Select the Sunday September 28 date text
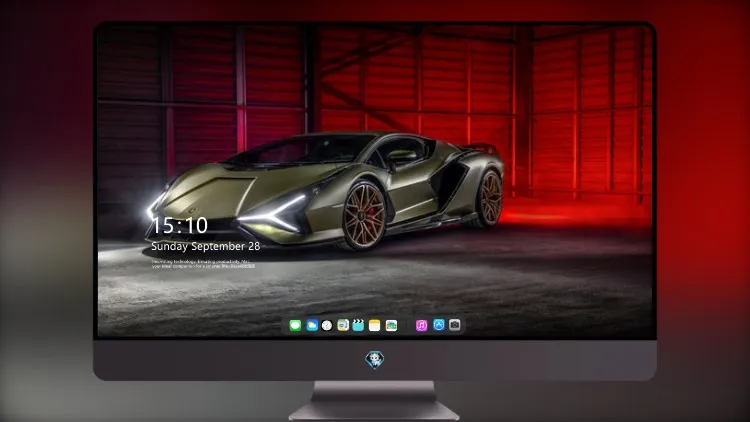The image size is (750, 422). click(206, 246)
